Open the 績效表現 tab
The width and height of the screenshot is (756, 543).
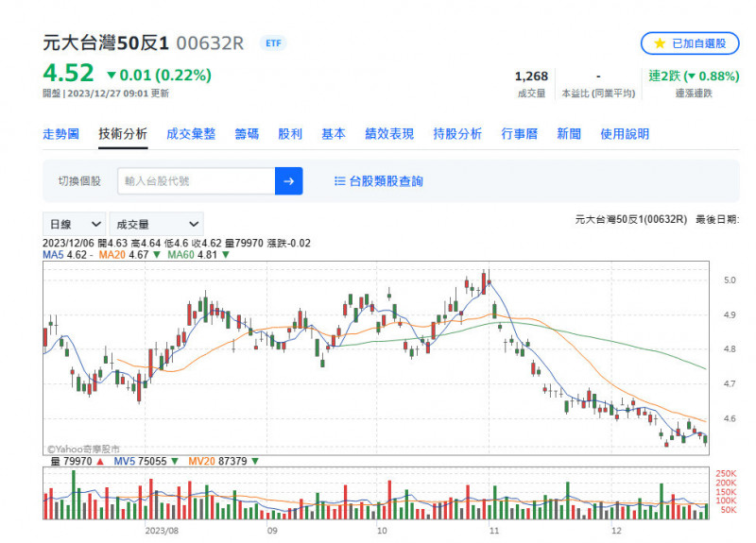click(x=389, y=134)
